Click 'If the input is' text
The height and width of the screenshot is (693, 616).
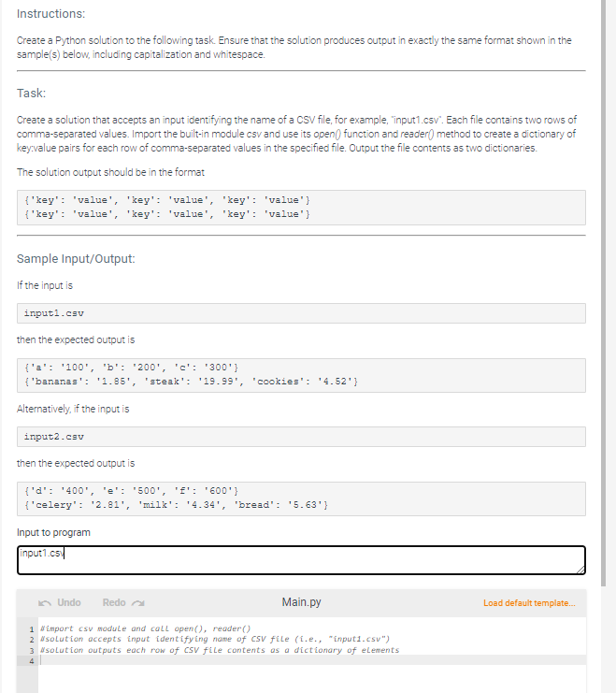point(45,285)
